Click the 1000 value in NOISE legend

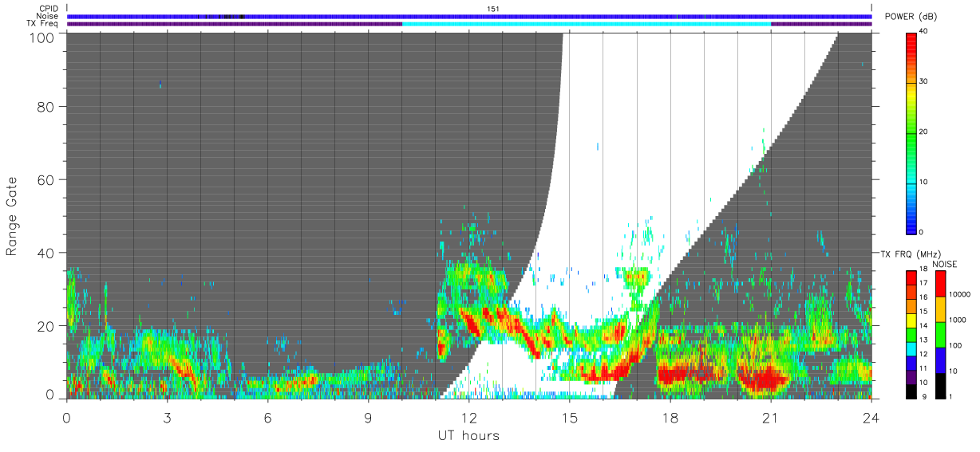[x=957, y=320]
